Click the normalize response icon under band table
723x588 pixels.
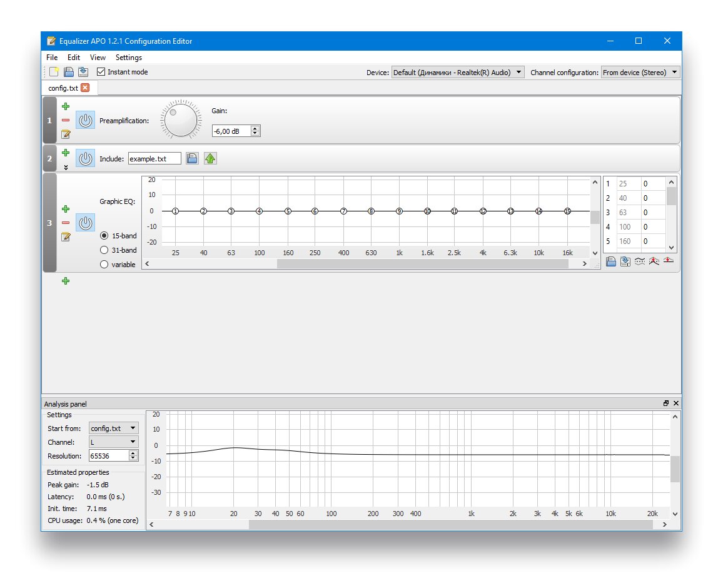pos(654,261)
